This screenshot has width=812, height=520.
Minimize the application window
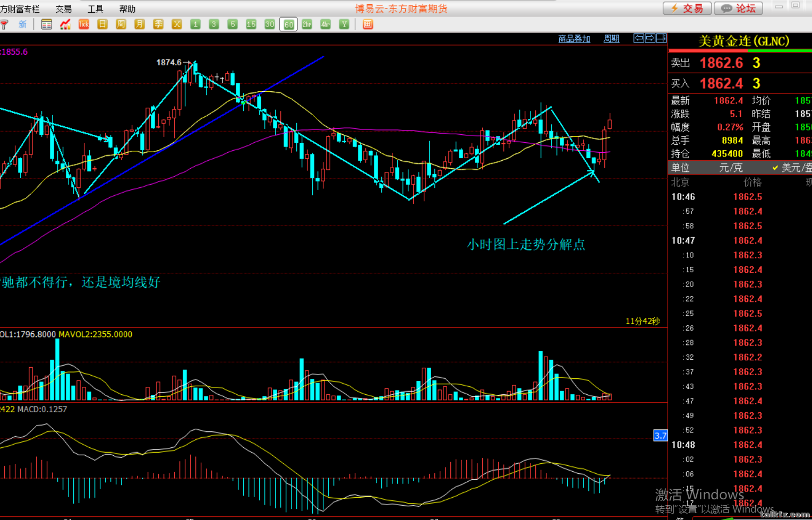click(779, 6)
